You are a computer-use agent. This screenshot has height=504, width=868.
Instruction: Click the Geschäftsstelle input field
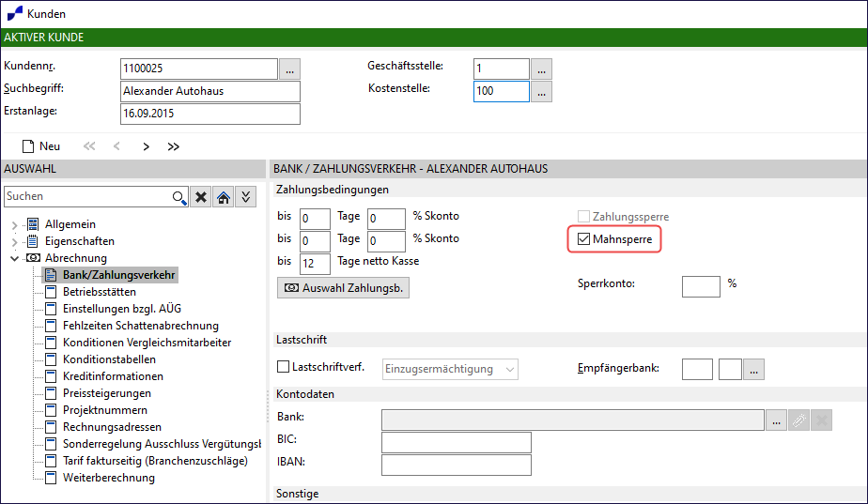[x=502, y=69]
